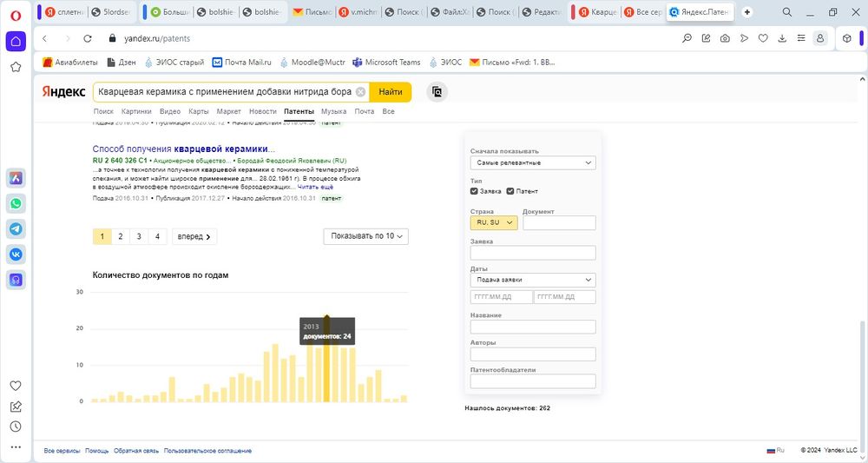Image resolution: width=868 pixels, height=463 pixels.
Task: Switch to the Поиск search category
Action: point(103,111)
